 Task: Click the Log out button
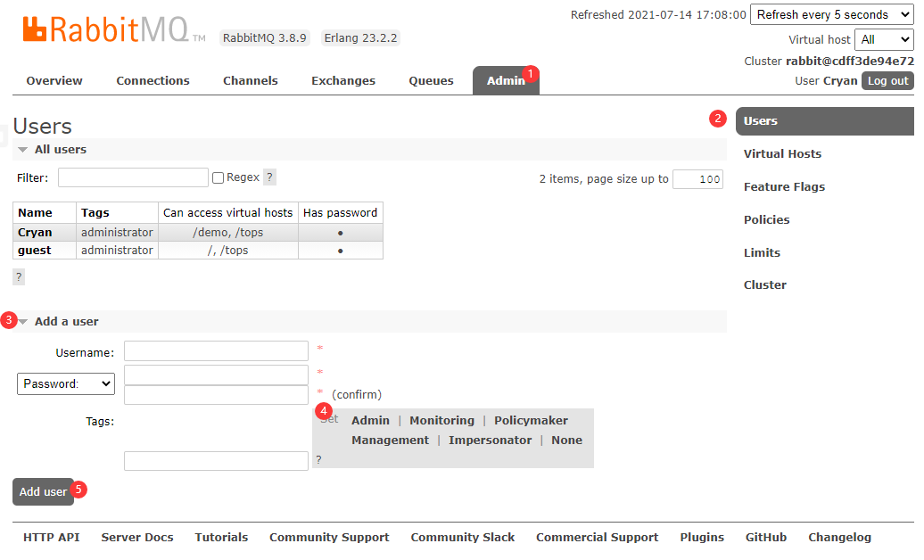tap(887, 81)
